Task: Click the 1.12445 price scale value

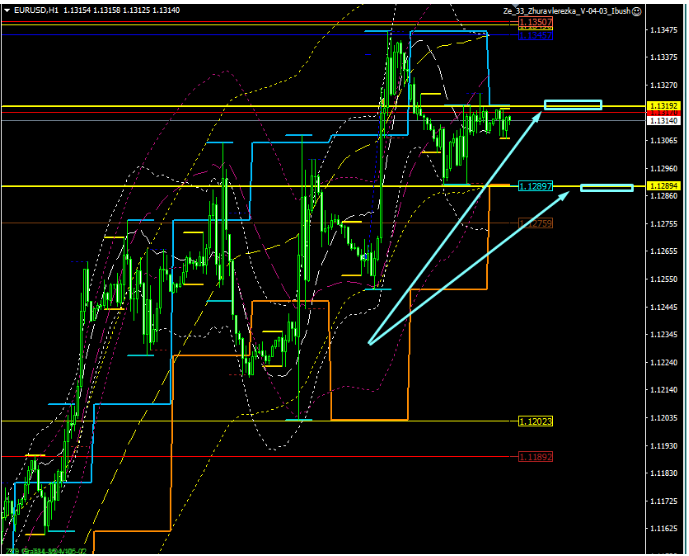Action: click(x=664, y=307)
